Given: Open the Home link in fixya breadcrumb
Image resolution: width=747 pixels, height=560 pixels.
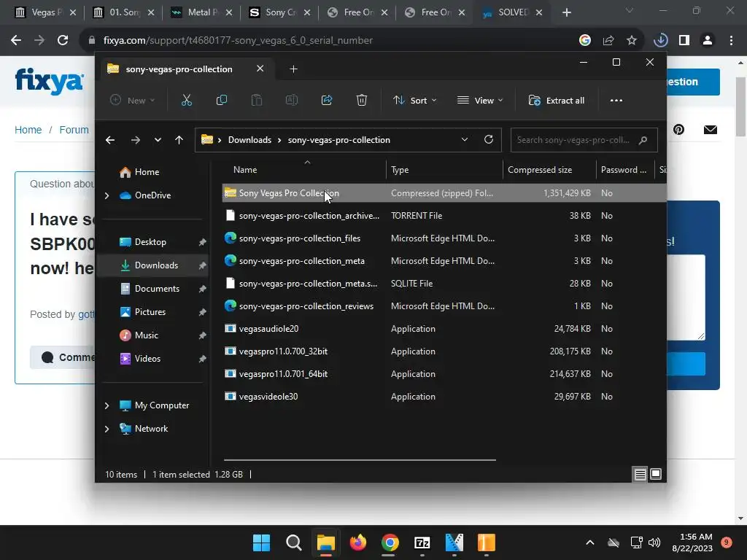Looking at the screenshot, I should point(28,130).
